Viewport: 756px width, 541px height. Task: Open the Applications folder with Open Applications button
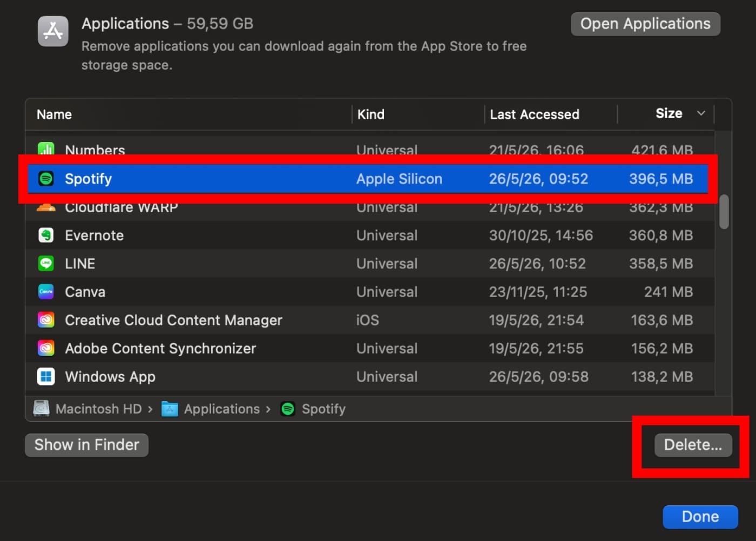pyautogui.click(x=645, y=24)
